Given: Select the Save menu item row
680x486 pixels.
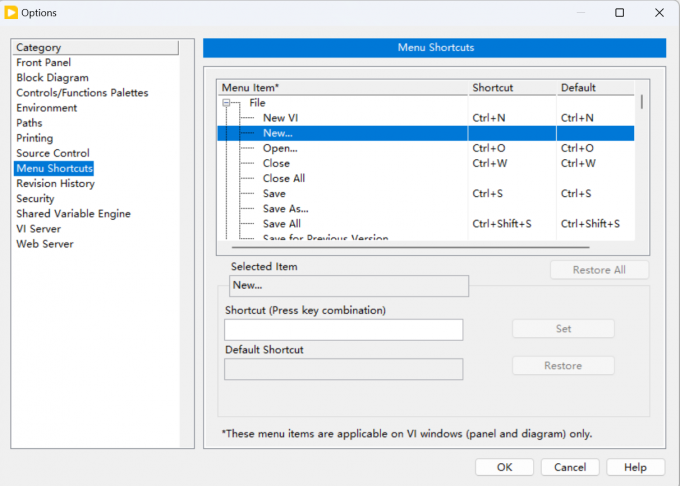Looking at the screenshot, I should [426, 194].
